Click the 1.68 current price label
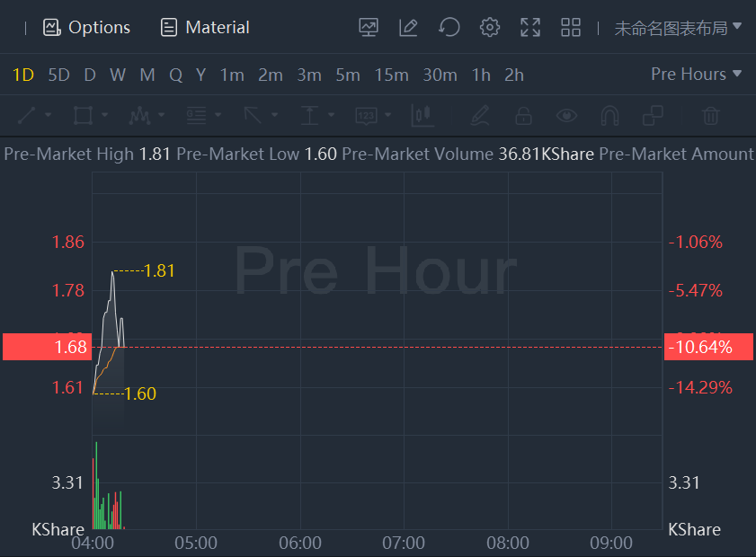 (47, 347)
